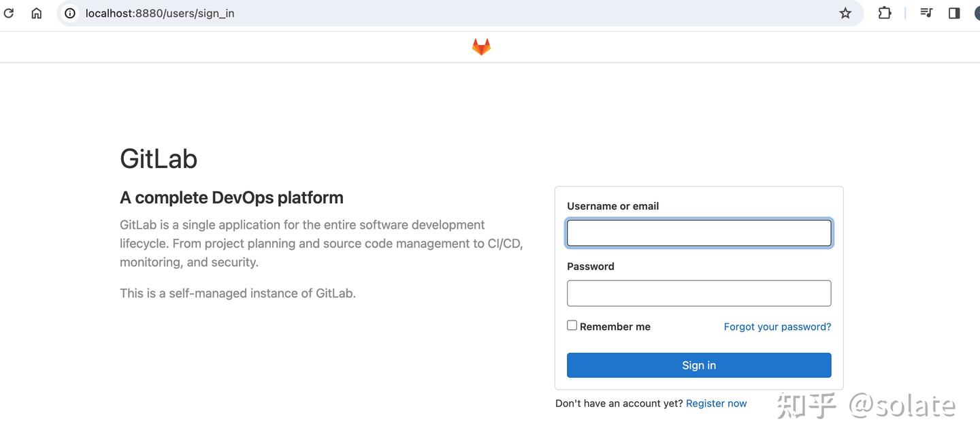Enable the Remember me checkbox
Viewport: 980px width, 445px height.
(x=572, y=325)
